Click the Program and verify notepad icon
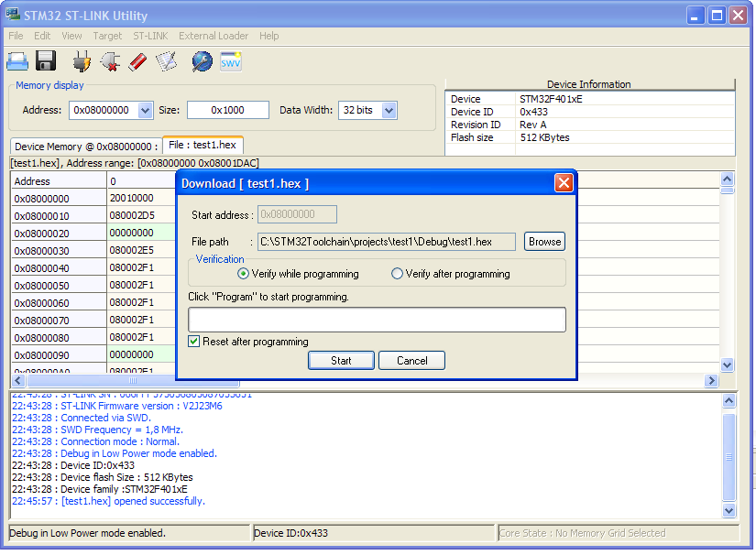The height and width of the screenshot is (555, 756). click(x=167, y=61)
